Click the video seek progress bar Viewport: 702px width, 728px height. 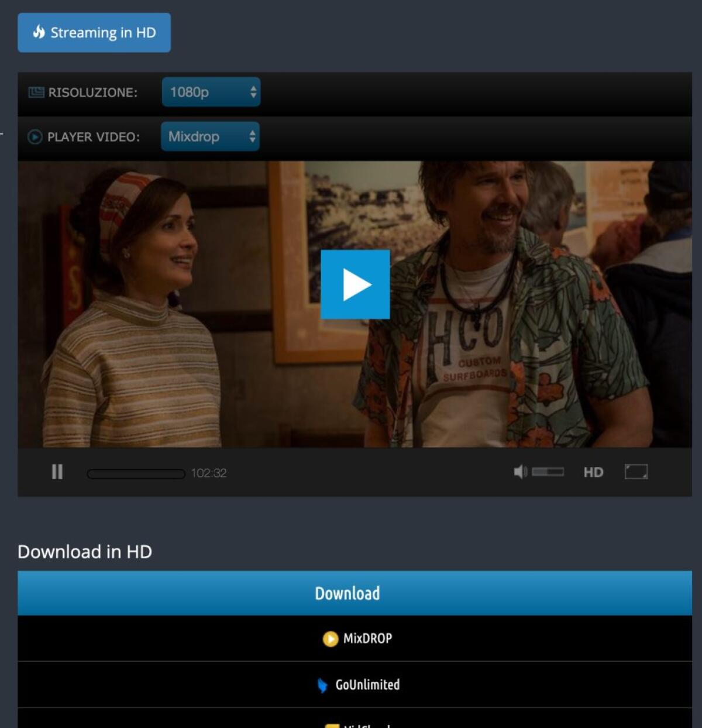pyautogui.click(x=136, y=473)
